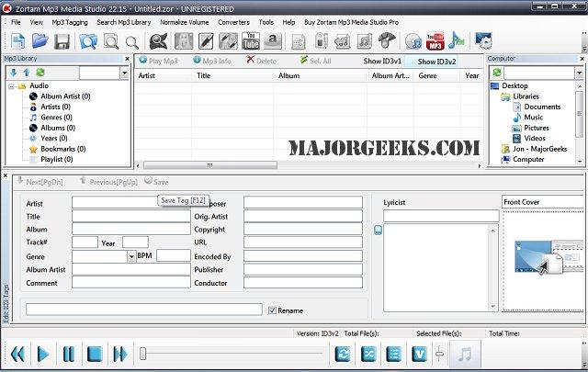Click the new document toolbar icon

click(x=18, y=41)
